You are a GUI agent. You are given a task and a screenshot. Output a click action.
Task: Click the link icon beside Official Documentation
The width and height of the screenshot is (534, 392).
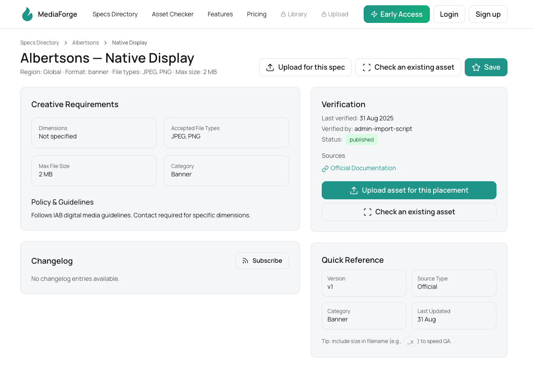click(325, 168)
